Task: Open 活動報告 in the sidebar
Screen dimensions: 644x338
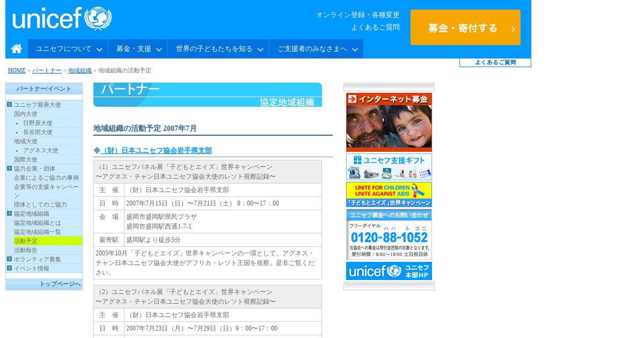Action: coord(26,250)
